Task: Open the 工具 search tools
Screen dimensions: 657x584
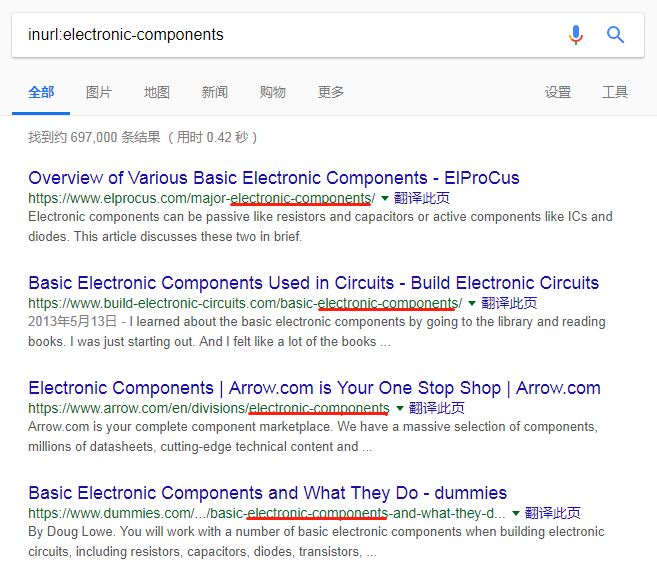Action: coord(615,92)
